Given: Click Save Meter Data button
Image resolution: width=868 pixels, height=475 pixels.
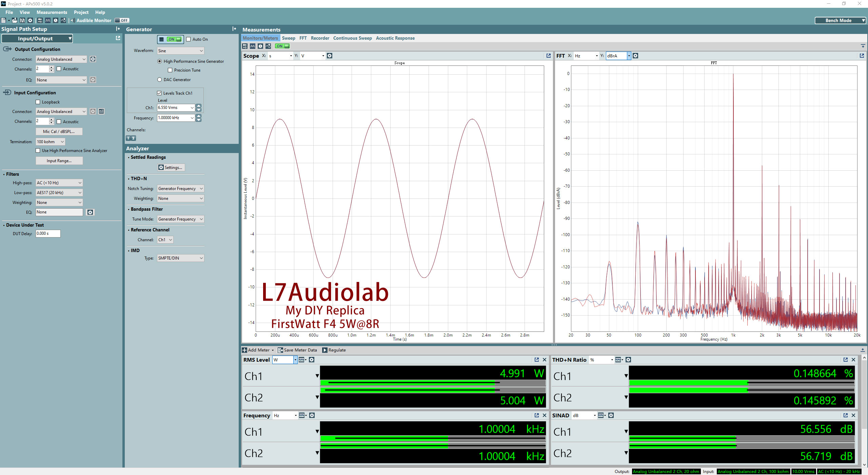Looking at the screenshot, I should 297,350.
